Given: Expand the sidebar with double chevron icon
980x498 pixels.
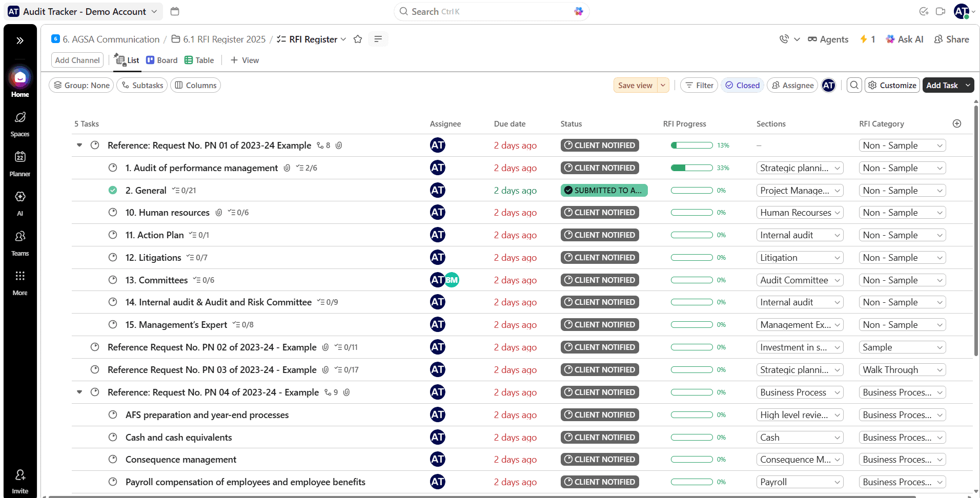Looking at the screenshot, I should point(20,40).
